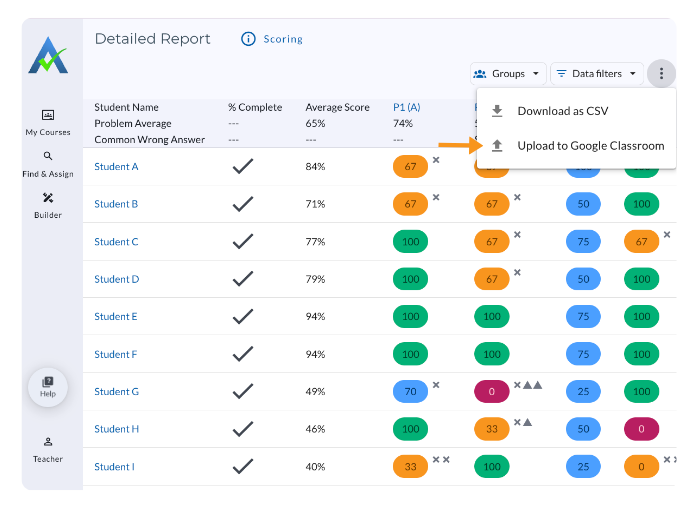
Task: Click the app logo in the sidebar
Action: (48, 56)
